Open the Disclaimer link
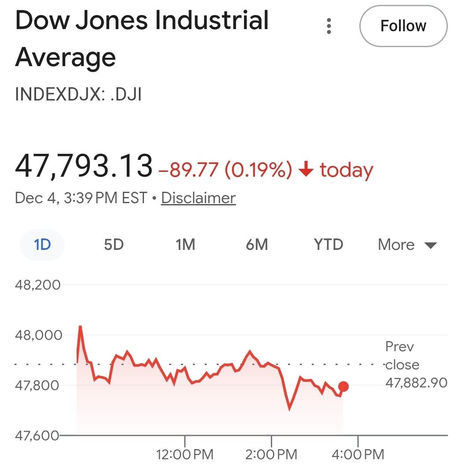The image size is (469, 476). (x=198, y=198)
